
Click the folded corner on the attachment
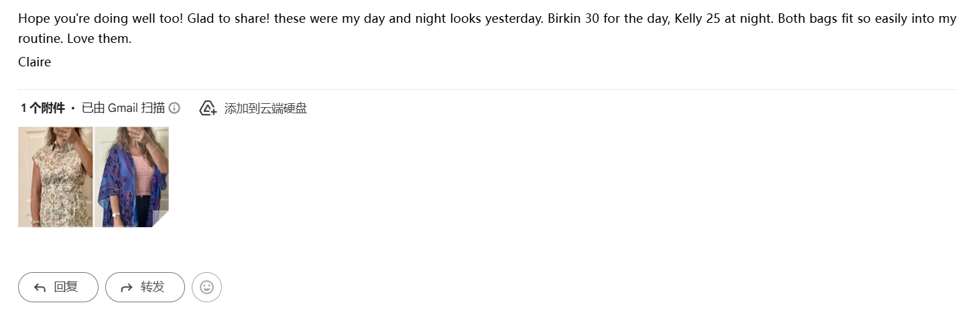(161, 219)
